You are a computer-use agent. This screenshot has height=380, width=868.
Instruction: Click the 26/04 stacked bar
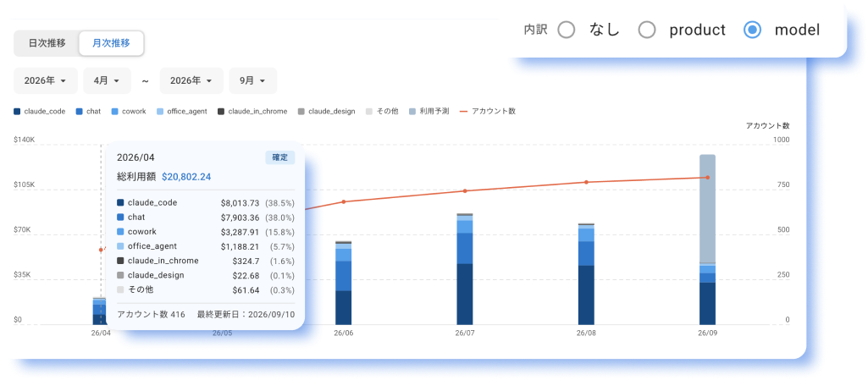(99, 311)
